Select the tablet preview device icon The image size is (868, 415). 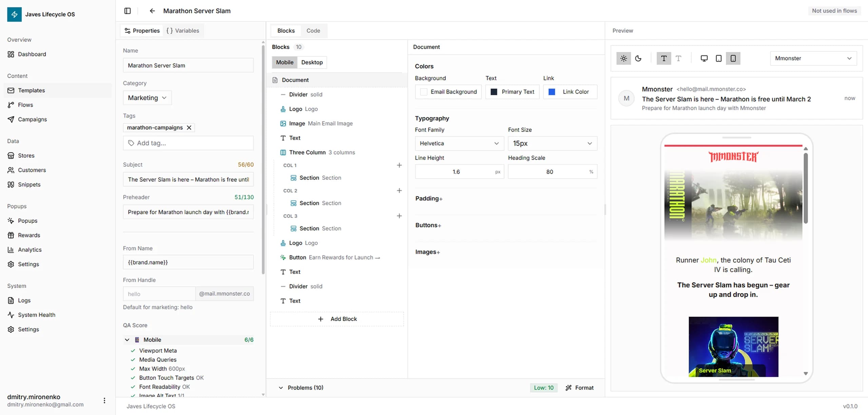tap(718, 58)
